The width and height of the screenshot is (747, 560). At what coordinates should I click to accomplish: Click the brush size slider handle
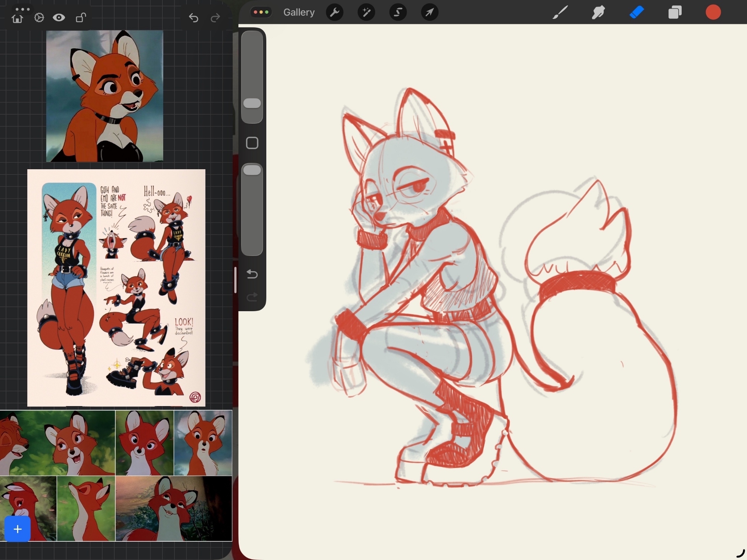click(252, 103)
